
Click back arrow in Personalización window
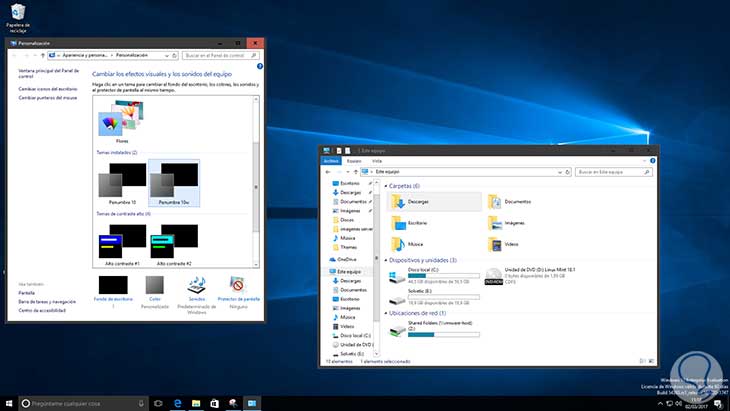(x=14, y=55)
